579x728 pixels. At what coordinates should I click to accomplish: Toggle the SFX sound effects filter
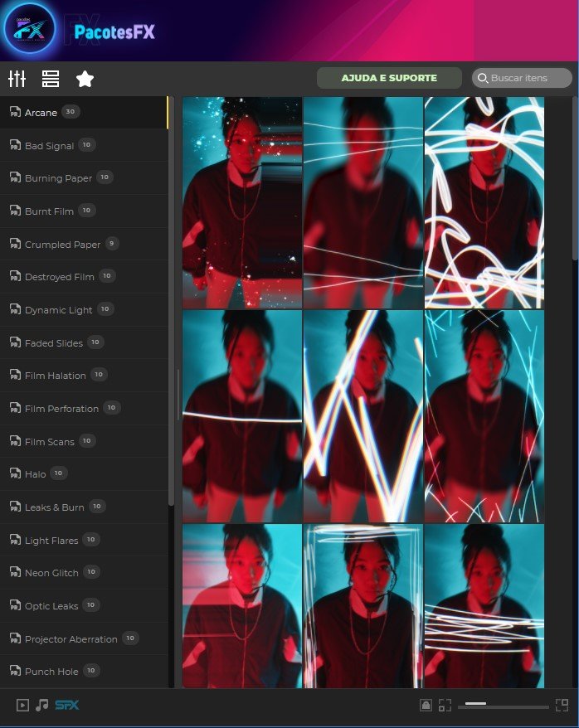pos(66,705)
